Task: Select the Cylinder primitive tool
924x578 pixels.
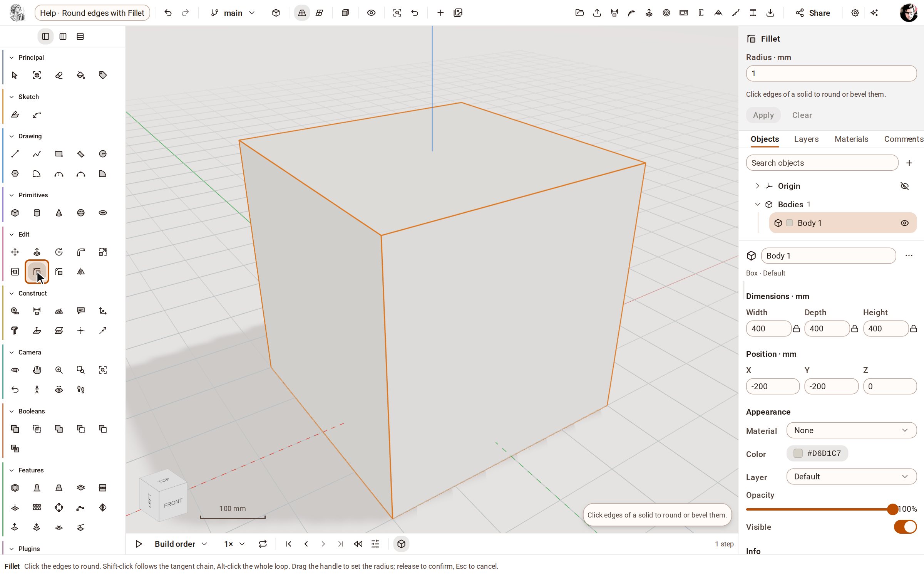Action: (37, 213)
